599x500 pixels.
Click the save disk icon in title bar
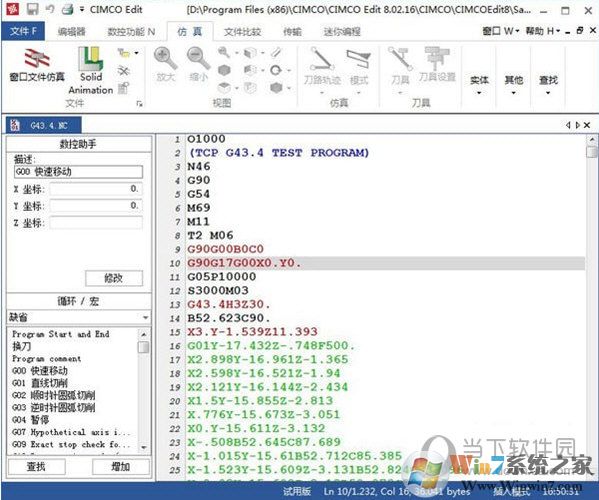click(32, 9)
